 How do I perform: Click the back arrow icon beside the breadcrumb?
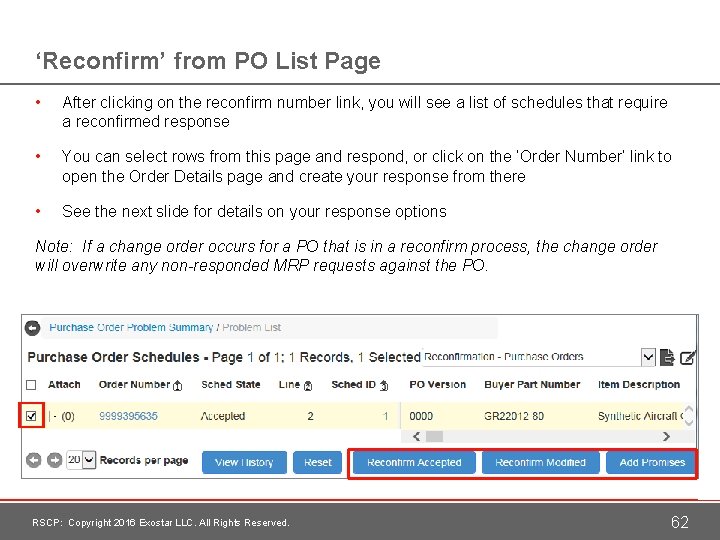[x=32, y=328]
